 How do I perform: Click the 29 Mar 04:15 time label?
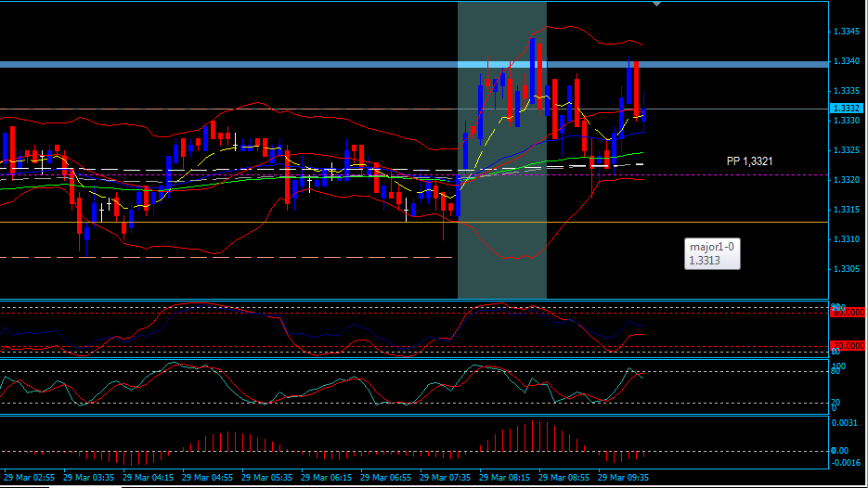coord(148,477)
